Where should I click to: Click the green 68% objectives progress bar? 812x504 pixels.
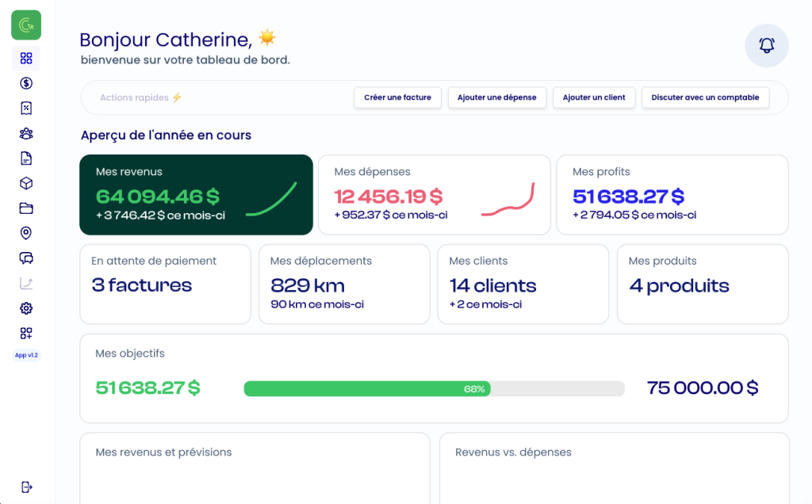tap(367, 388)
